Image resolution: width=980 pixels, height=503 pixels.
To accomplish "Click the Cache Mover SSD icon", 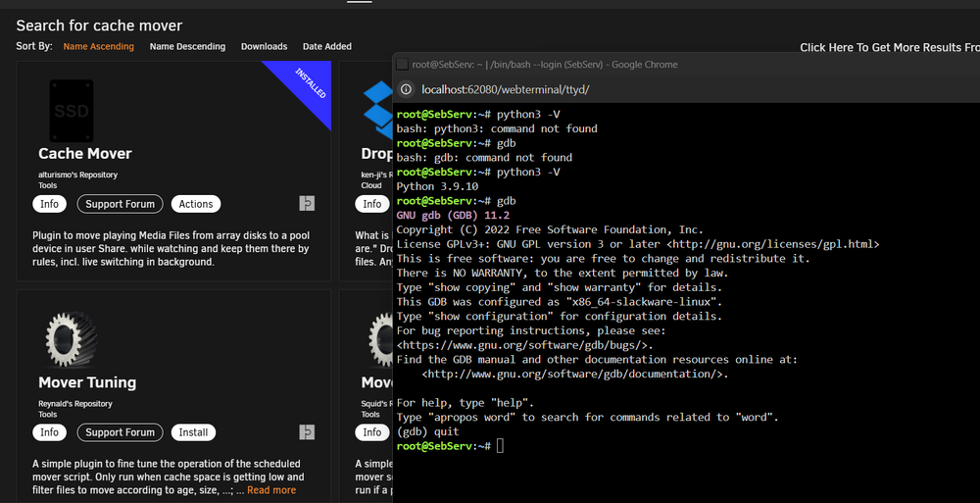I will coord(72,111).
